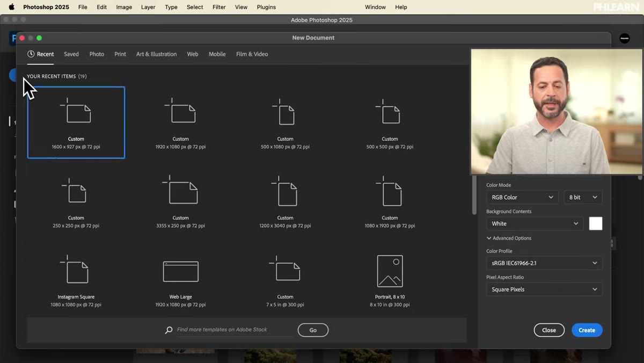Open the Color Profile sRGB dropdown
644x363 pixels.
(x=544, y=263)
